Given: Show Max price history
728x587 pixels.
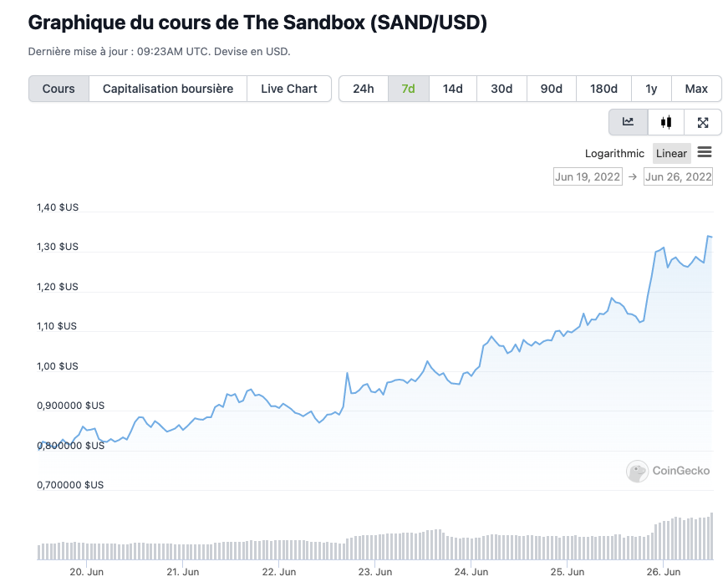Looking at the screenshot, I should click(x=696, y=89).
